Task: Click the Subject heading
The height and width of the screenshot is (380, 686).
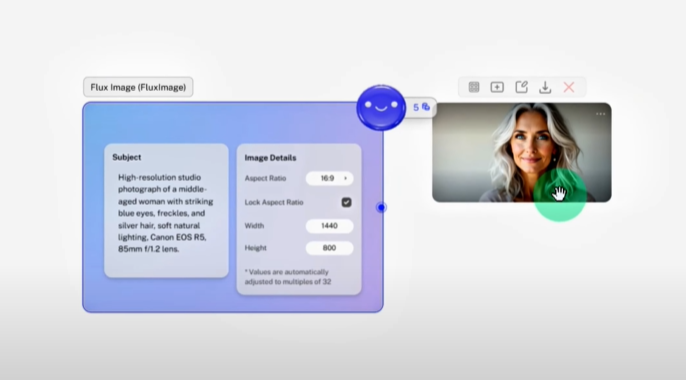Action: [x=127, y=157]
